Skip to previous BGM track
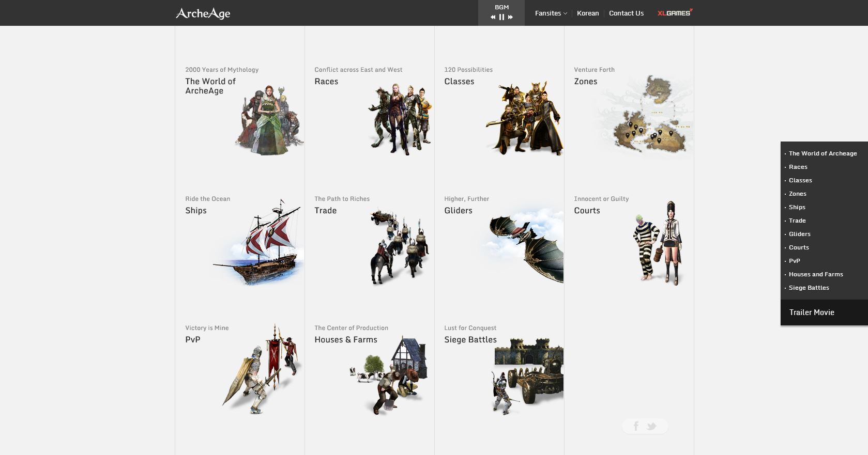 point(493,17)
